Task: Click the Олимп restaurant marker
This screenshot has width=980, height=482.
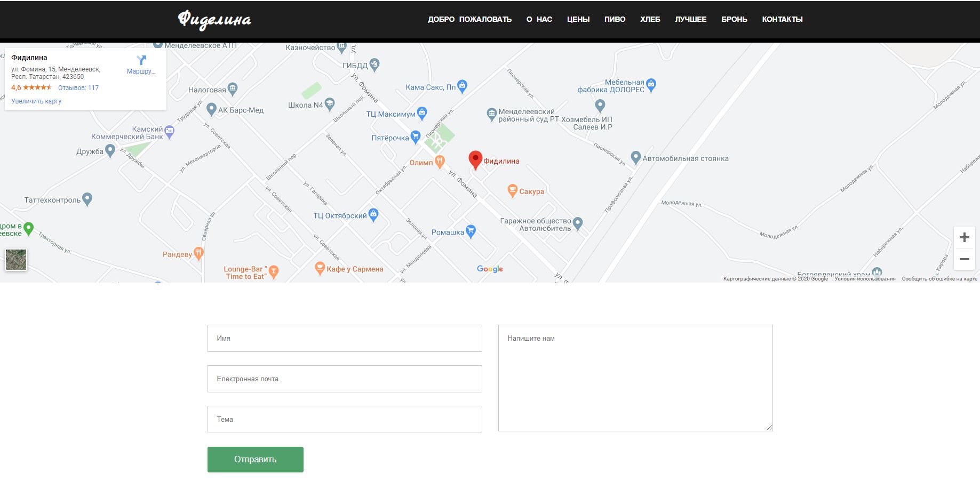Action: coord(440,162)
